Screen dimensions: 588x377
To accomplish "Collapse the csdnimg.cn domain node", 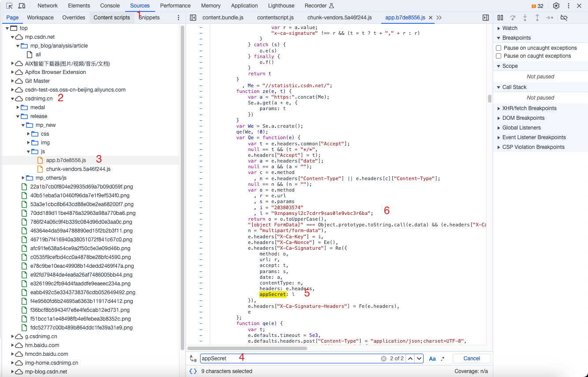I will tap(13, 99).
